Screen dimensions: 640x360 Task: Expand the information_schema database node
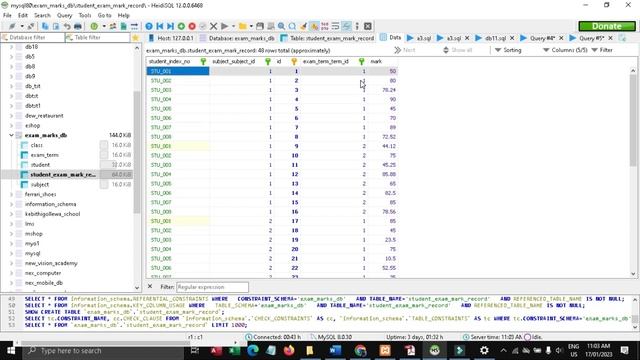coord(11,204)
